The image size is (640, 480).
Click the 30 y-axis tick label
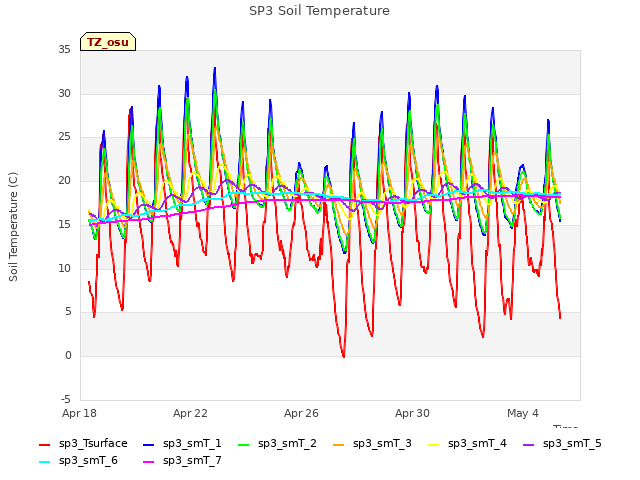click(x=64, y=93)
